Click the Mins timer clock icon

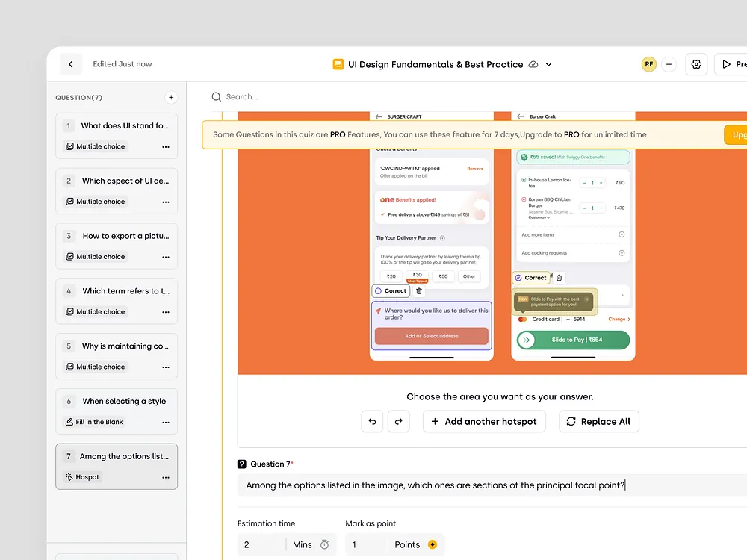tap(324, 545)
